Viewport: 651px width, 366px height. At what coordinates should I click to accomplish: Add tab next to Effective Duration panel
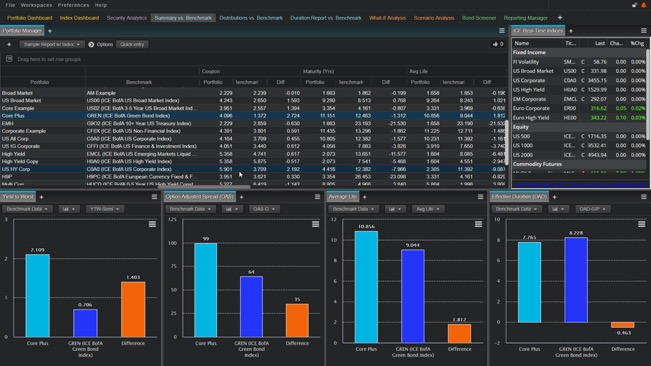click(x=554, y=197)
